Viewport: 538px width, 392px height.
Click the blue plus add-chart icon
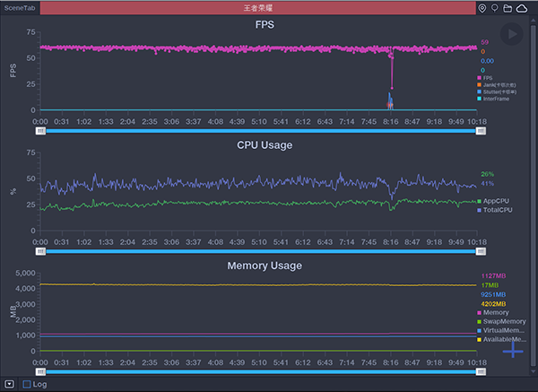point(512,350)
